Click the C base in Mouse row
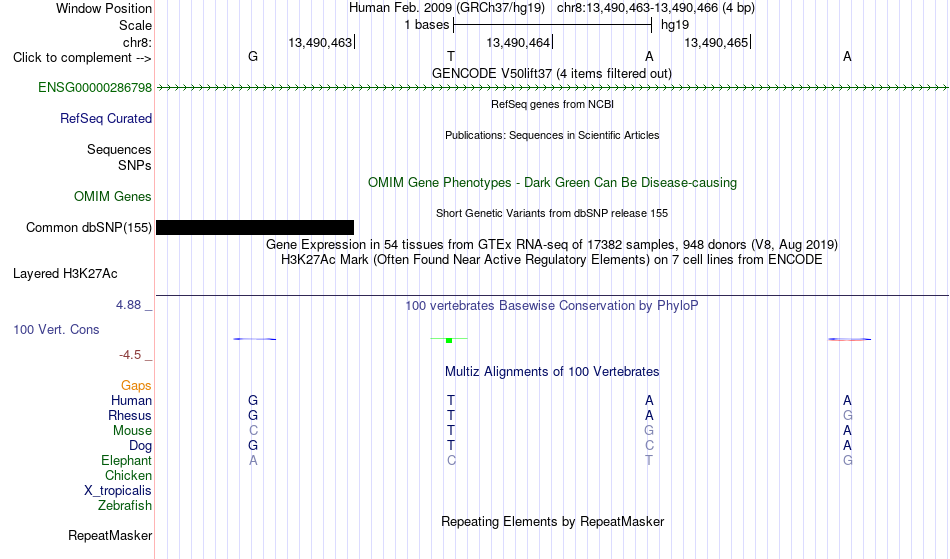 (253, 431)
